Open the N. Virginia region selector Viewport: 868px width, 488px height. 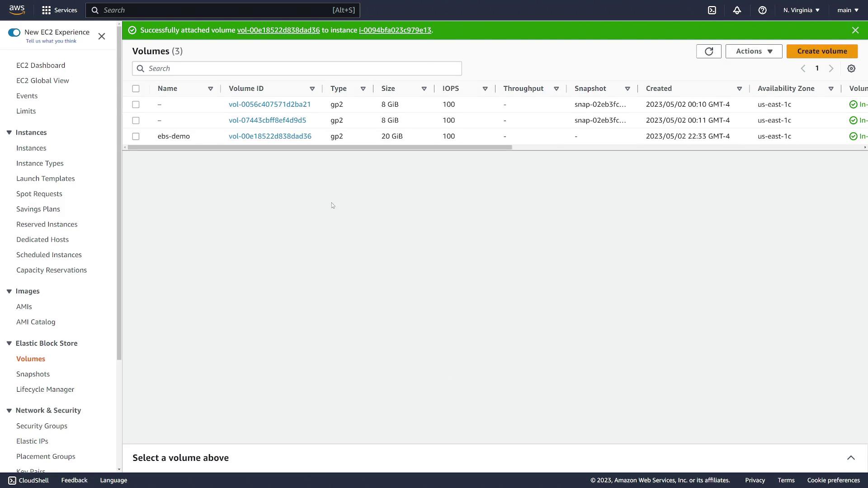(x=801, y=10)
